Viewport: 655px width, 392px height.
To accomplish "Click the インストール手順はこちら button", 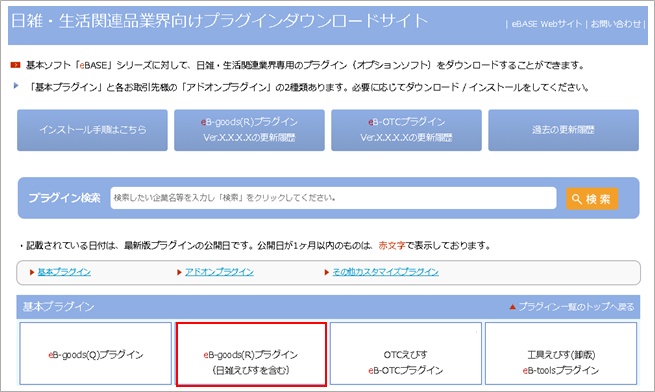I will 92,130.
